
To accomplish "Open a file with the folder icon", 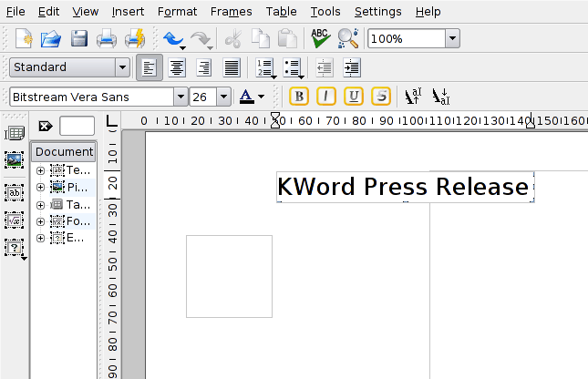I will coord(51,39).
